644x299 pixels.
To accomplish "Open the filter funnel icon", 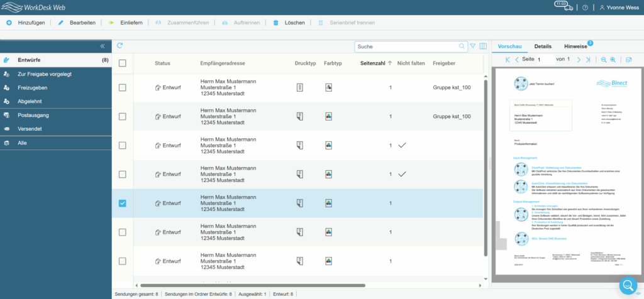I will pyautogui.click(x=473, y=46).
